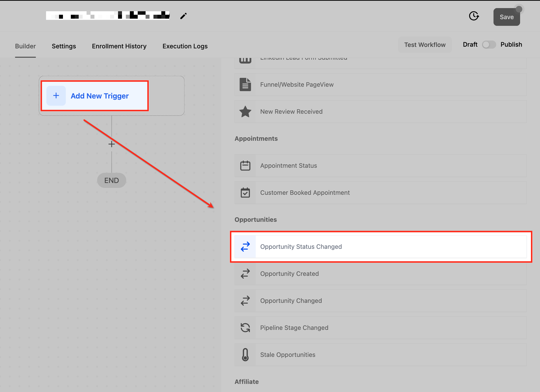Open the Enrollment History tab
540x392 pixels.
[x=119, y=46]
